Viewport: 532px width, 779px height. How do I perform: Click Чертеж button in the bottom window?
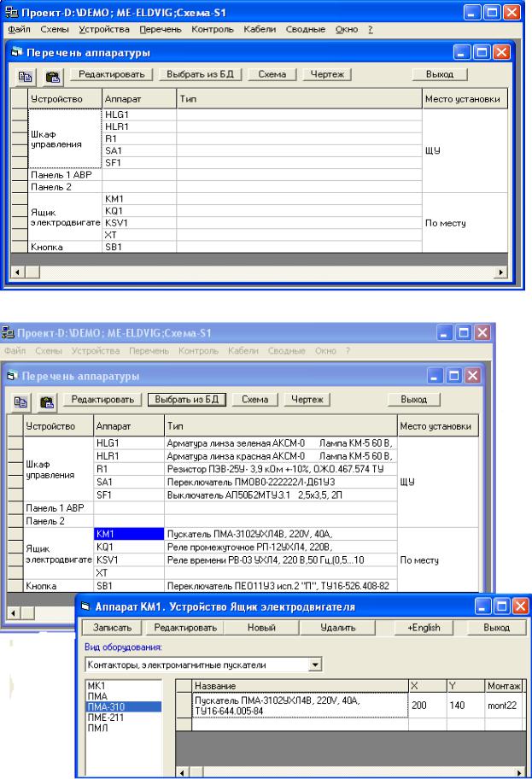click(307, 400)
